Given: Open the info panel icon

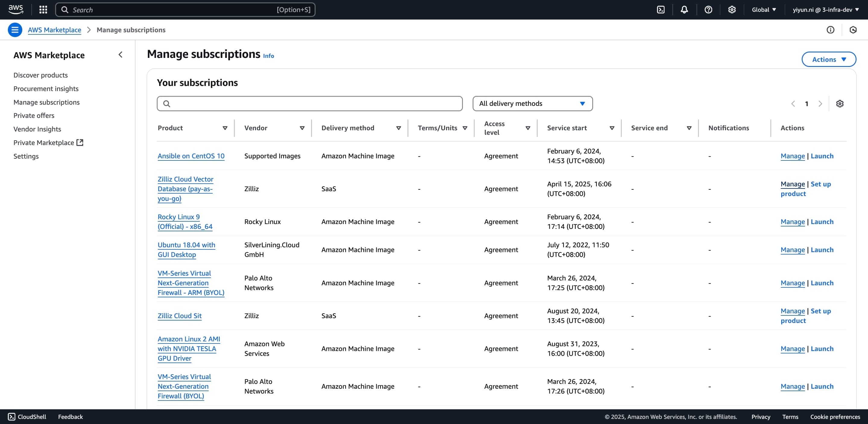Looking at the screenshot, I should click(x=830, y=30).
